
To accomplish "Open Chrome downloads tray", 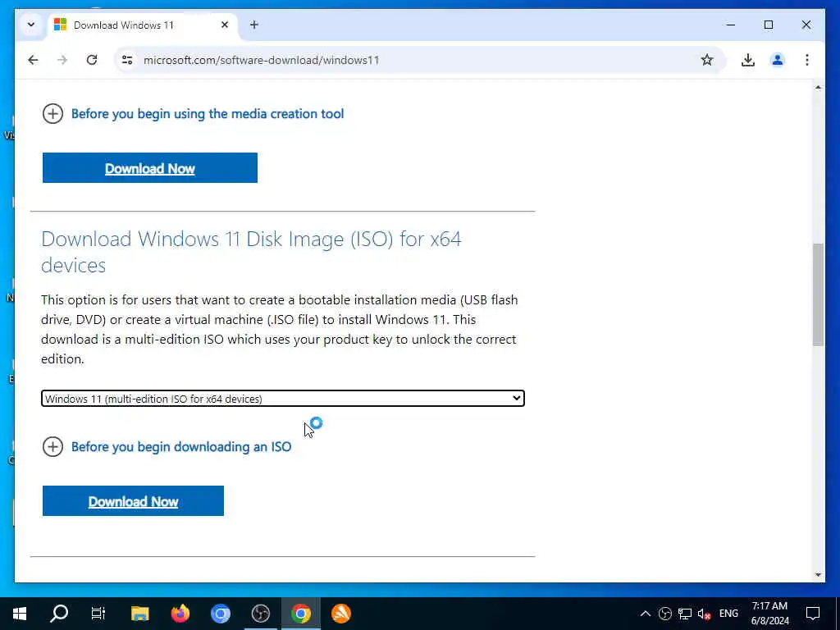I will click(748, 60).
